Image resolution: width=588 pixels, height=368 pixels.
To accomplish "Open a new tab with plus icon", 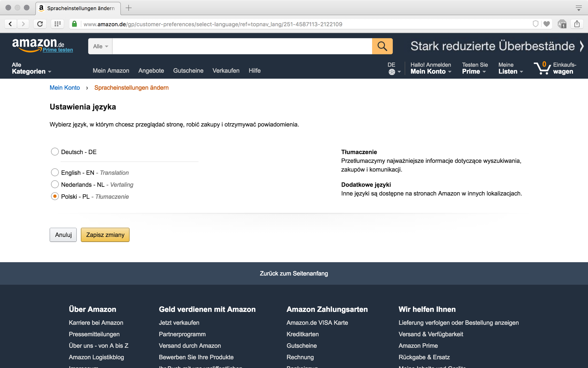I will click(x=129, y=8).
